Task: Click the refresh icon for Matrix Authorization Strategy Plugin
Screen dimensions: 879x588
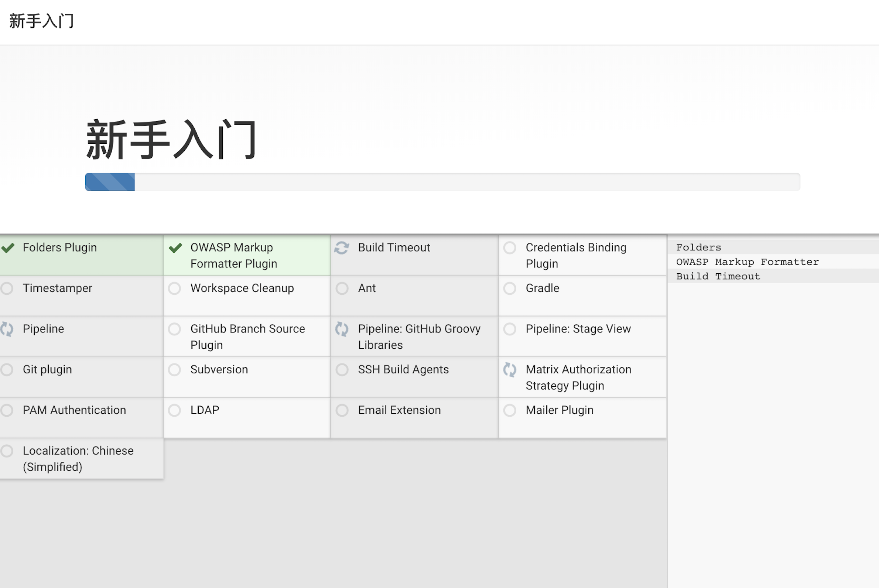Action: 510,370
